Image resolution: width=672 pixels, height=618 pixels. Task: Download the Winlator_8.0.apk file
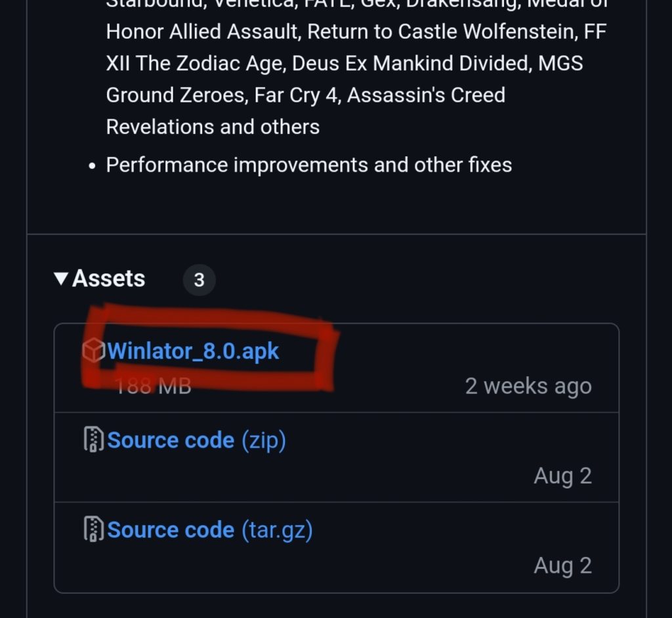point(194,351)
